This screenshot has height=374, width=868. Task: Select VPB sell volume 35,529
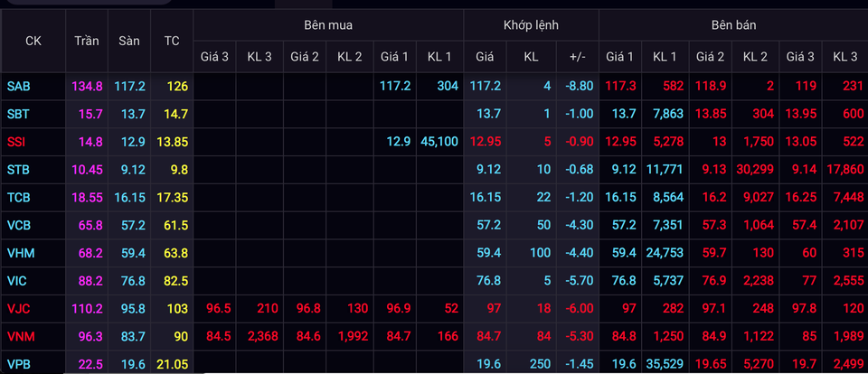665,365
